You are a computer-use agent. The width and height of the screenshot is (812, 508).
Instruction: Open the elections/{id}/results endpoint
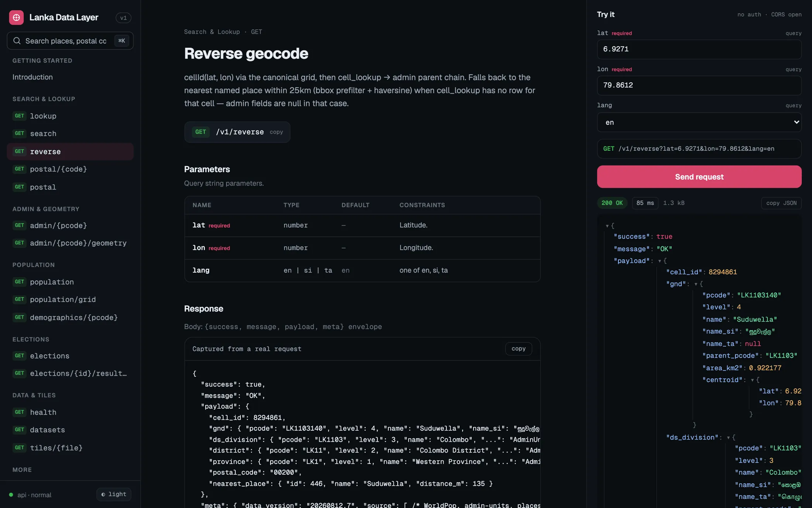[70, 374]
